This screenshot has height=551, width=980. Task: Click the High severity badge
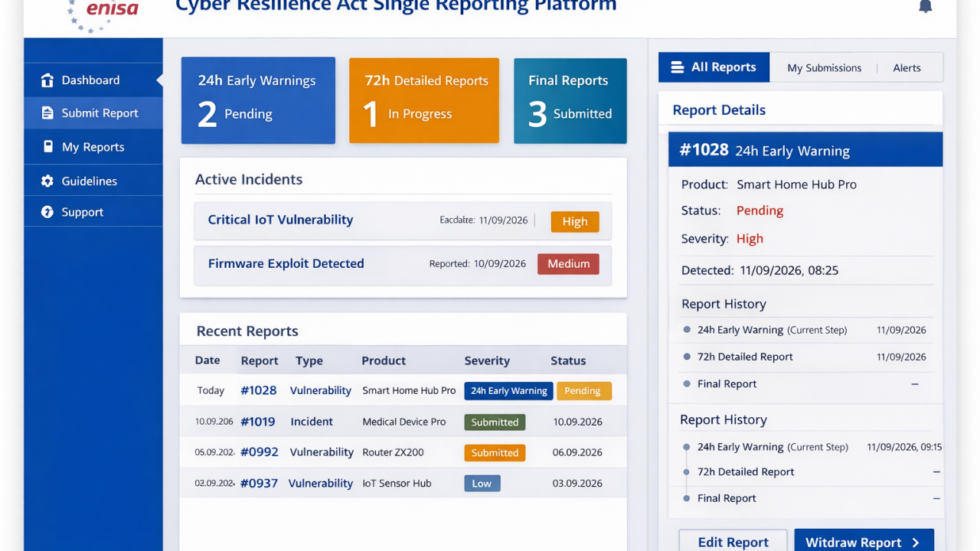[575, 222]
